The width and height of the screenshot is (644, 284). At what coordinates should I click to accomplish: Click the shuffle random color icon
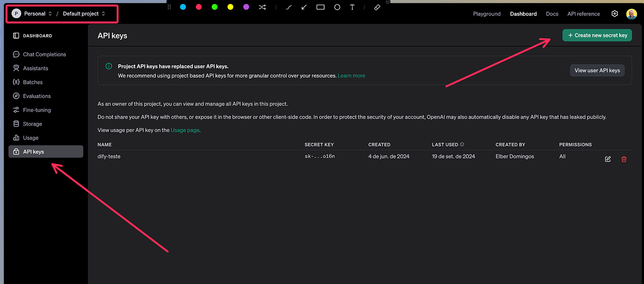[262, 7]
